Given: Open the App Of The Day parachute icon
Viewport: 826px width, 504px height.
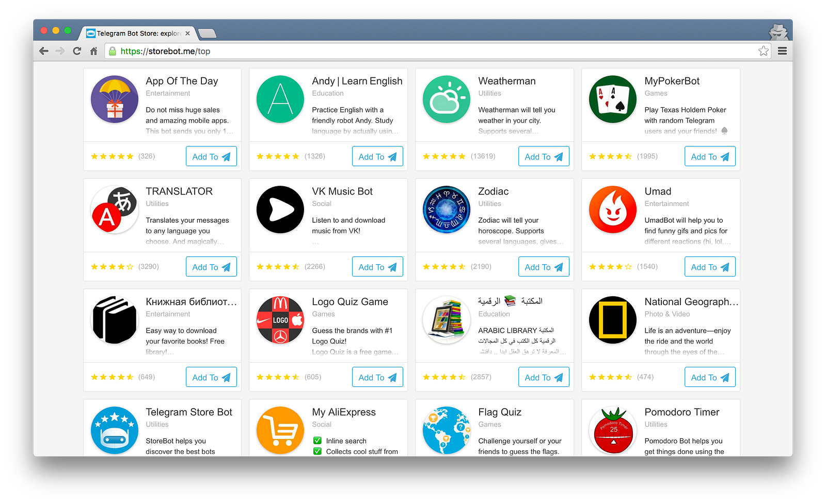Looking at the screenshot, I should point(115,99).
